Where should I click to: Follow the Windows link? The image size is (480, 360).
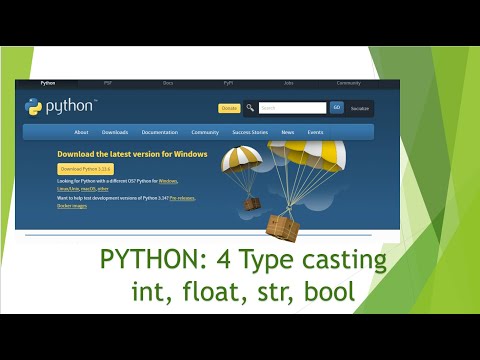tap(168, 181)
